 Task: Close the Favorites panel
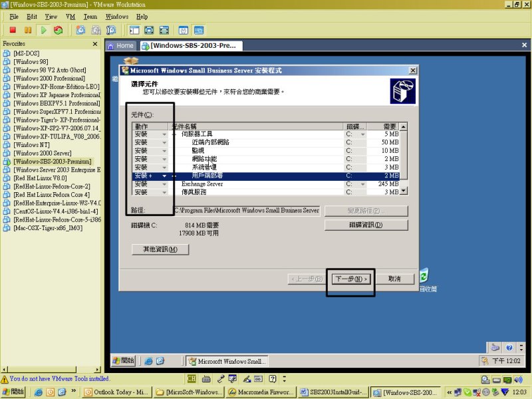tap(95, 44)
